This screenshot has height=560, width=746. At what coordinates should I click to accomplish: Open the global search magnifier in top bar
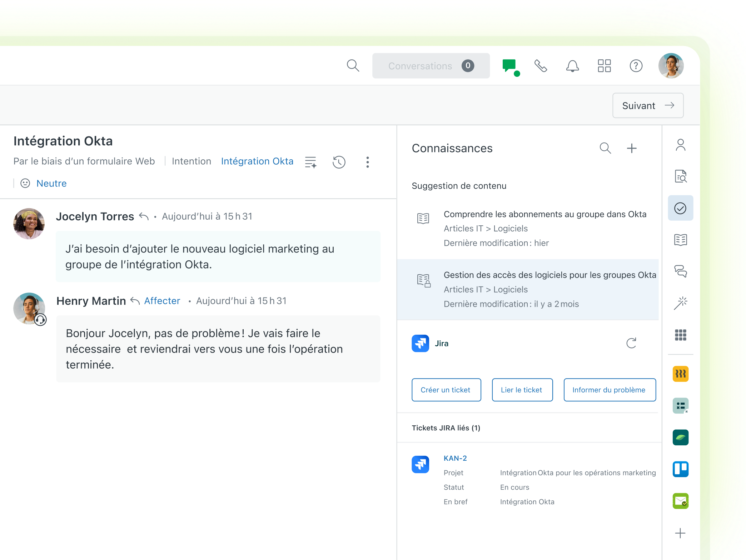point(353,66)
